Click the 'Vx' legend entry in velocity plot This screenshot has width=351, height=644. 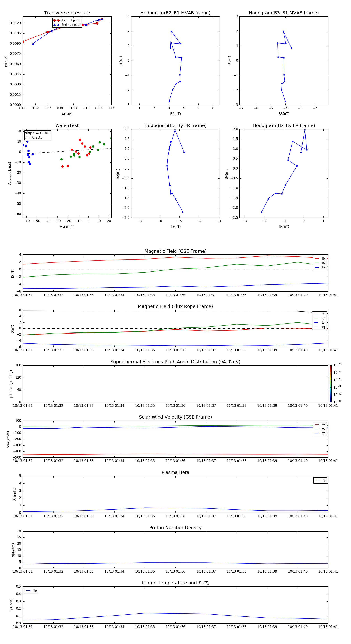320,424
